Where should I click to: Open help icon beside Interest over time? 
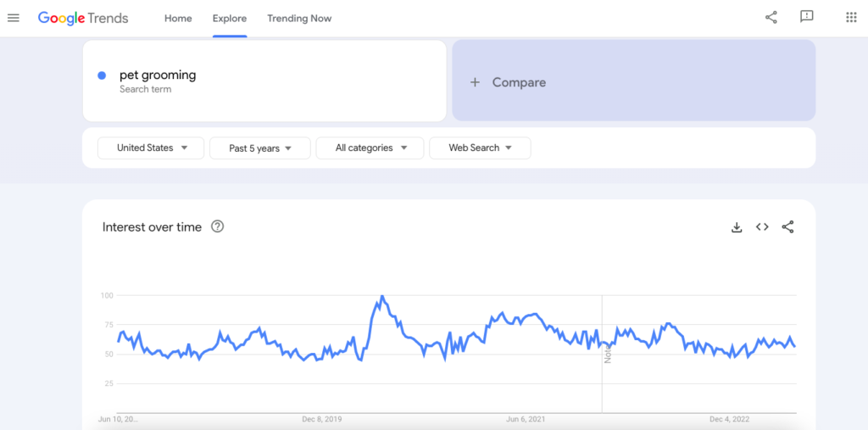point(217,226)
